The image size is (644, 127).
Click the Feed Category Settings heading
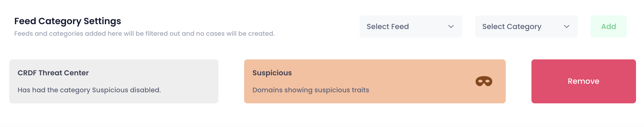coord(68,21)
